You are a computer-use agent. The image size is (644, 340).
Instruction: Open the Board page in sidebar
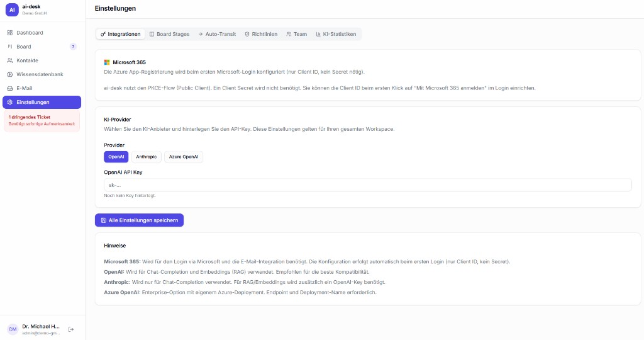coord(24,47)
